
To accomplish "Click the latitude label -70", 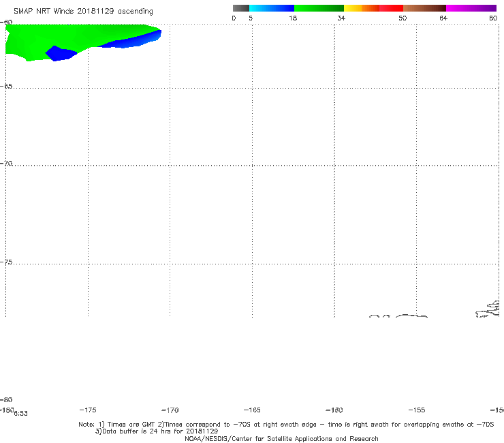I will pyautogui.click(x=6, y=164).
